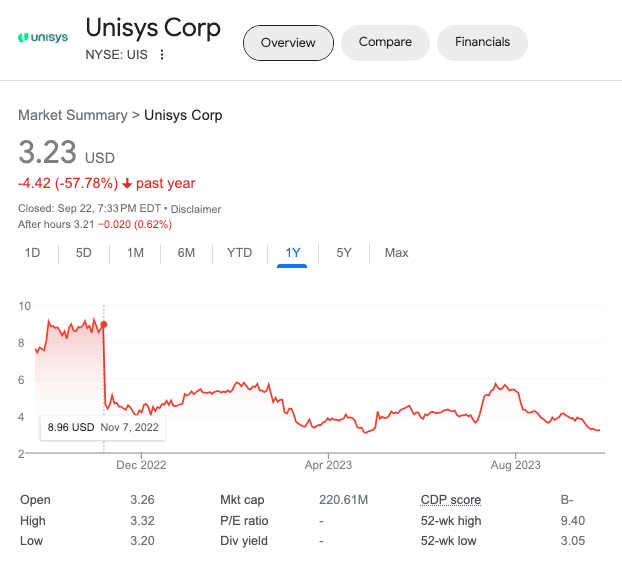
Task: Click the Unisys logo icon
Action: click(43, 37)
